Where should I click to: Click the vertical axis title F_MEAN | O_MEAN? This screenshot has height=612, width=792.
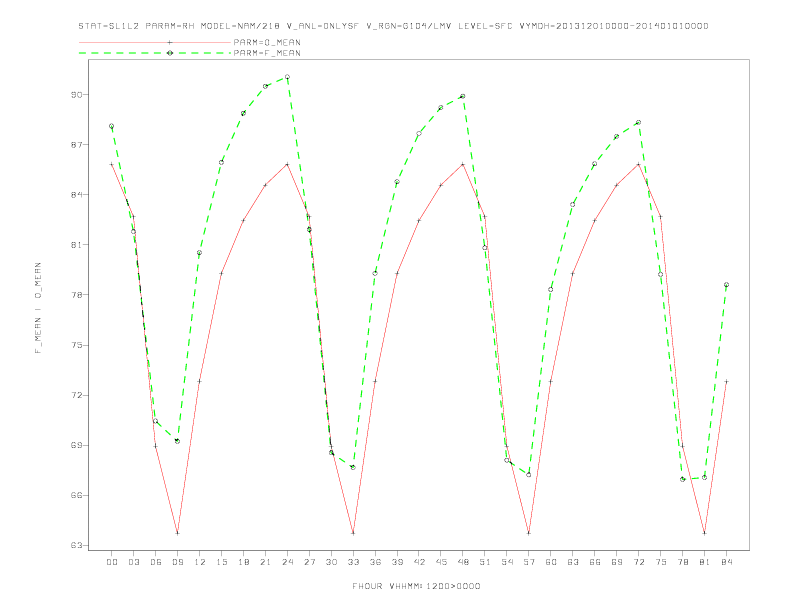[x=38, y=308]
